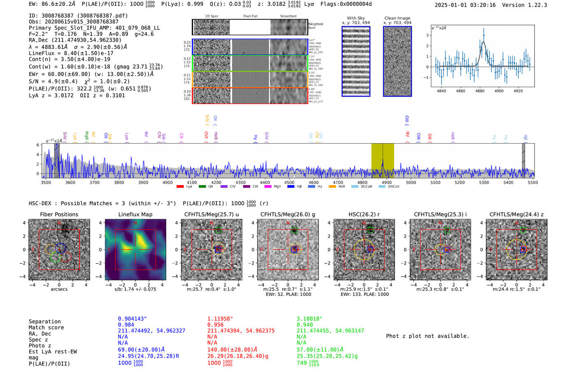Click the yellow highlighted band in the spectrum
The width and height of the screenshot is (576, 392).
[383, 160]
